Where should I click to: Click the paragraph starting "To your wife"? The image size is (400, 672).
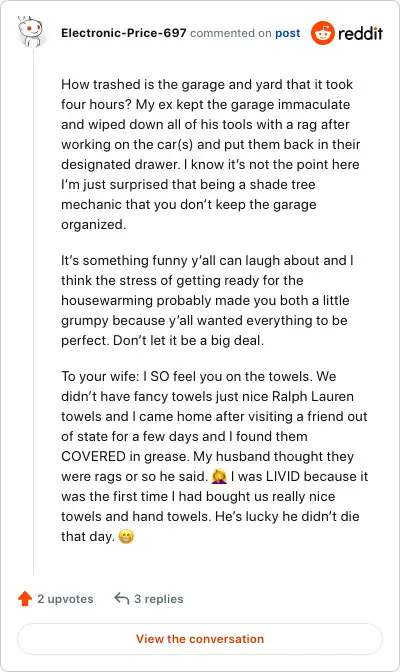pyautogui.click(x=214, y=456)
